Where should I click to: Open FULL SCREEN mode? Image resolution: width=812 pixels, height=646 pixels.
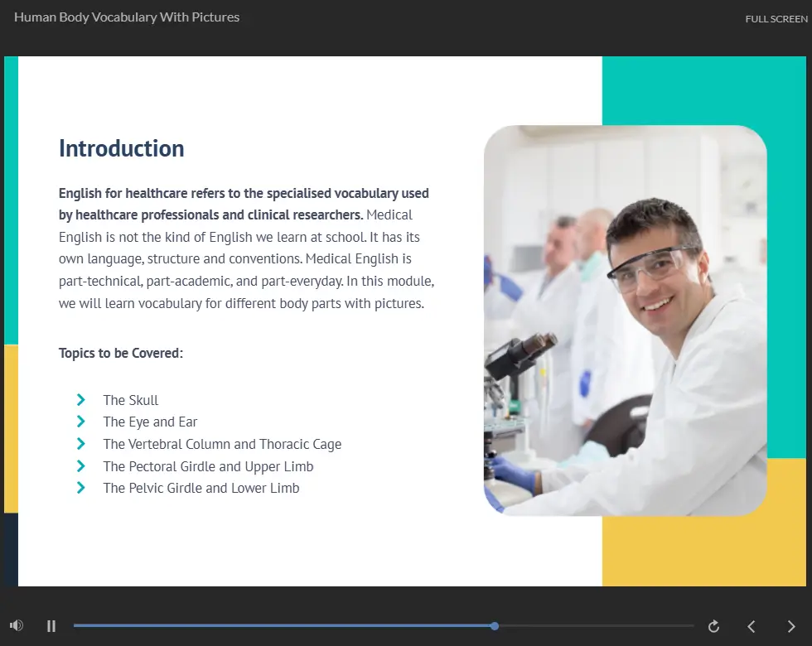coord(776,18)
